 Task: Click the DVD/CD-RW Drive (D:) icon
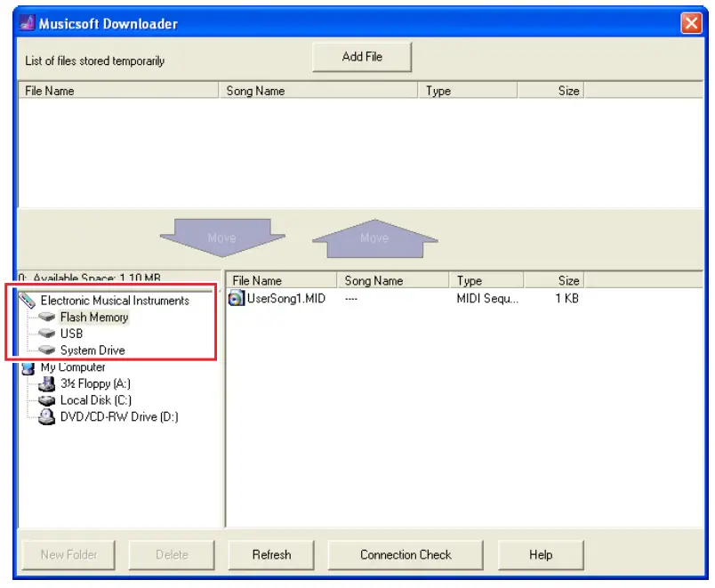coord(47,416)
